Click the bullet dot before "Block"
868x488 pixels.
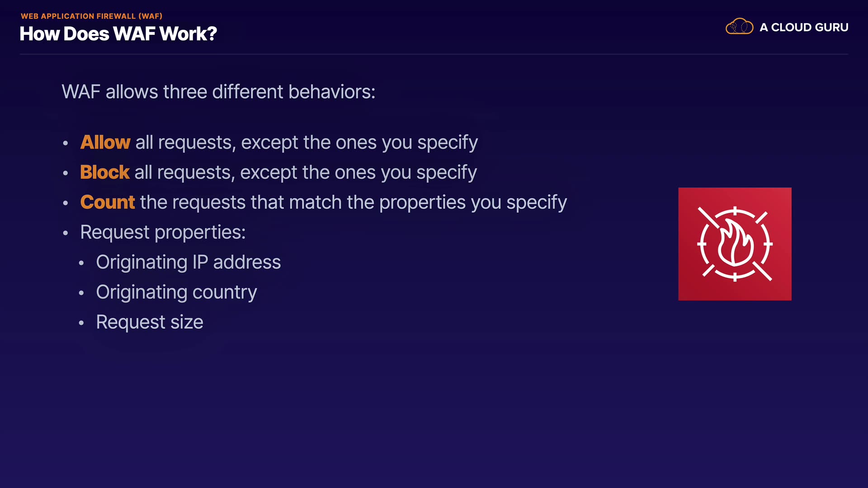(x=66, y=173)
